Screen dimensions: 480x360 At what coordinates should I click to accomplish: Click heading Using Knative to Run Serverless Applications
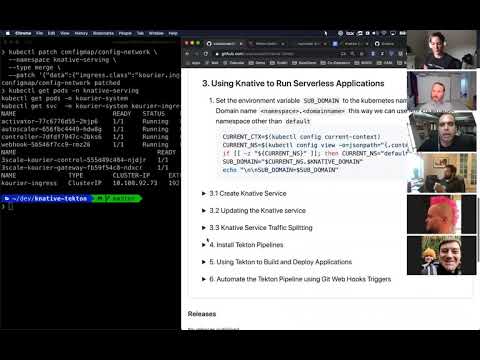293,83
